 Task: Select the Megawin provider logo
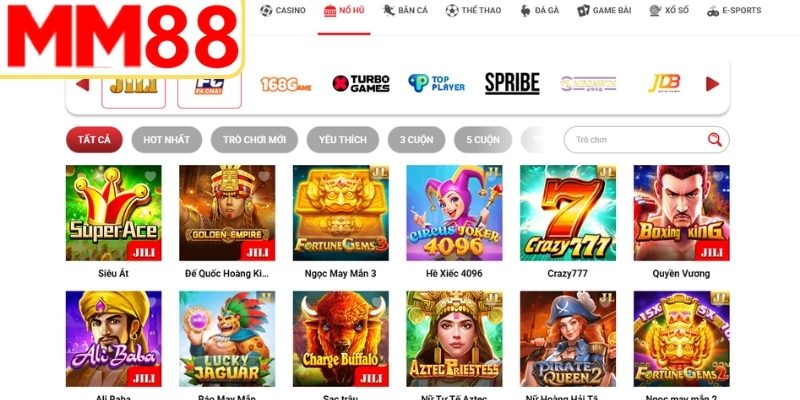588,84
